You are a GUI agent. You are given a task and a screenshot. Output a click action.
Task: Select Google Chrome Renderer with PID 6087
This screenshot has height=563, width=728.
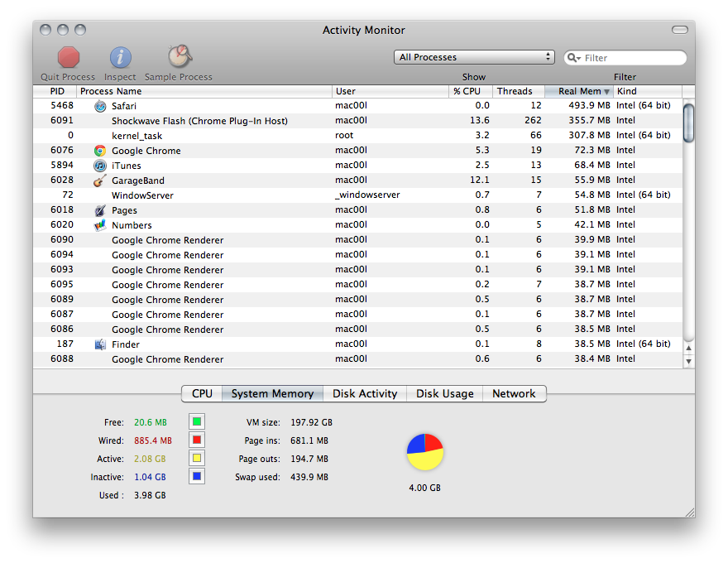[x=357, y=314]
